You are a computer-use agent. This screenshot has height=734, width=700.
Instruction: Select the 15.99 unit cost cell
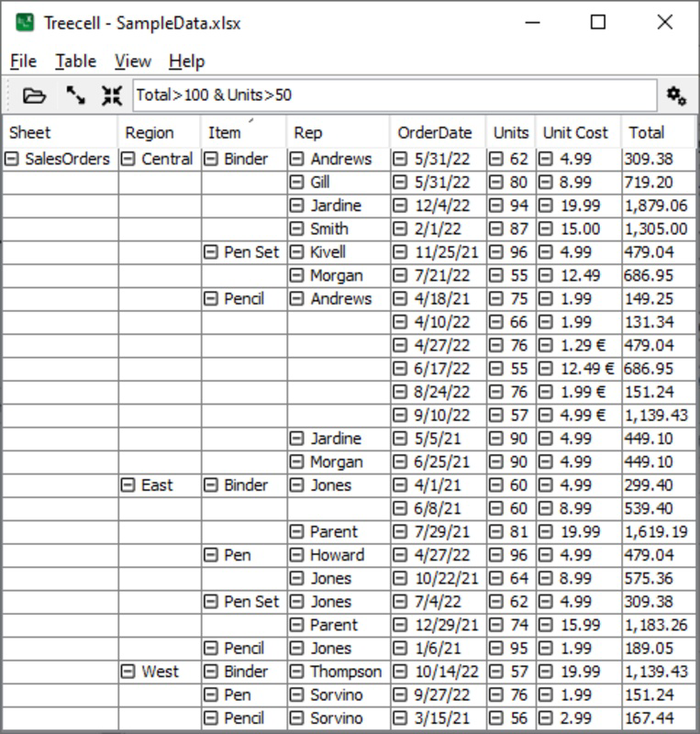(x=580, y=625)
